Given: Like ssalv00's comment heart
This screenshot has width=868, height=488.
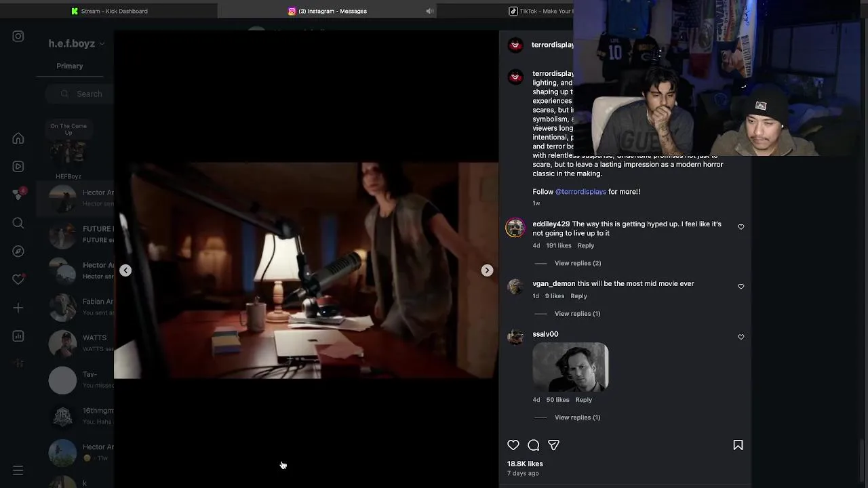Looking at the screenshot, I should pyautogui.click(x=741, y=337).
